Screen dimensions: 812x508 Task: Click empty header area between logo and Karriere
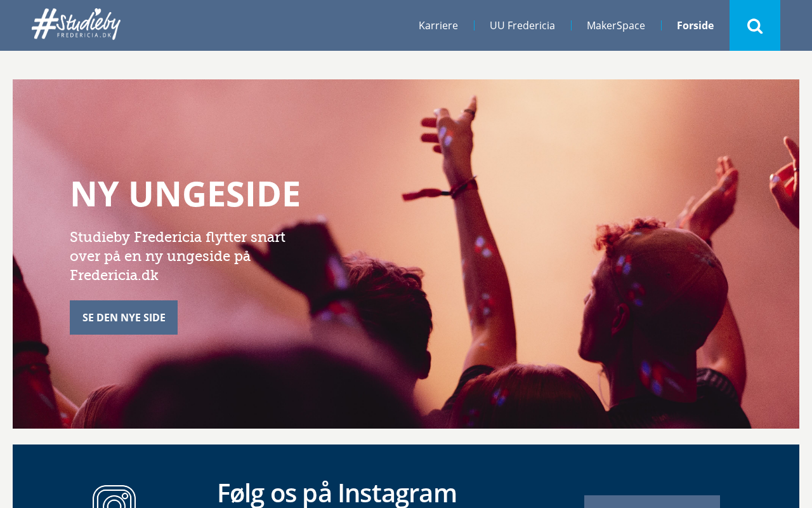(266, 25)
